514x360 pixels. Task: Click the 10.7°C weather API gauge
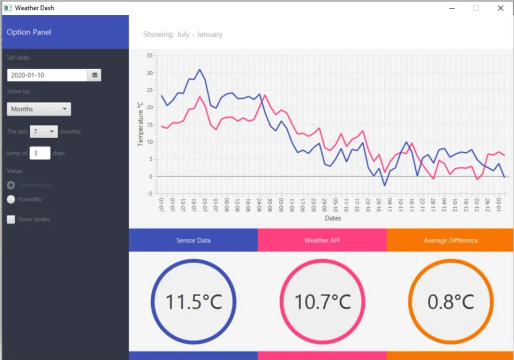tap(322, 302)
